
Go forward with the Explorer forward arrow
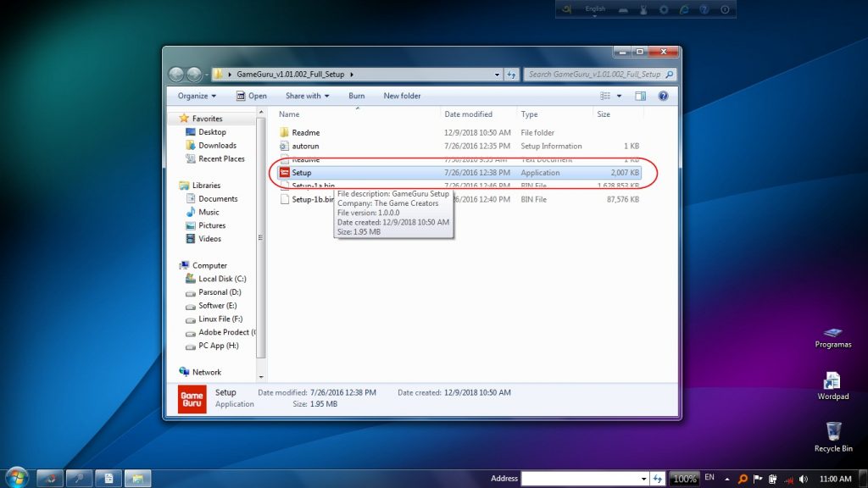[x=194, y=75]
